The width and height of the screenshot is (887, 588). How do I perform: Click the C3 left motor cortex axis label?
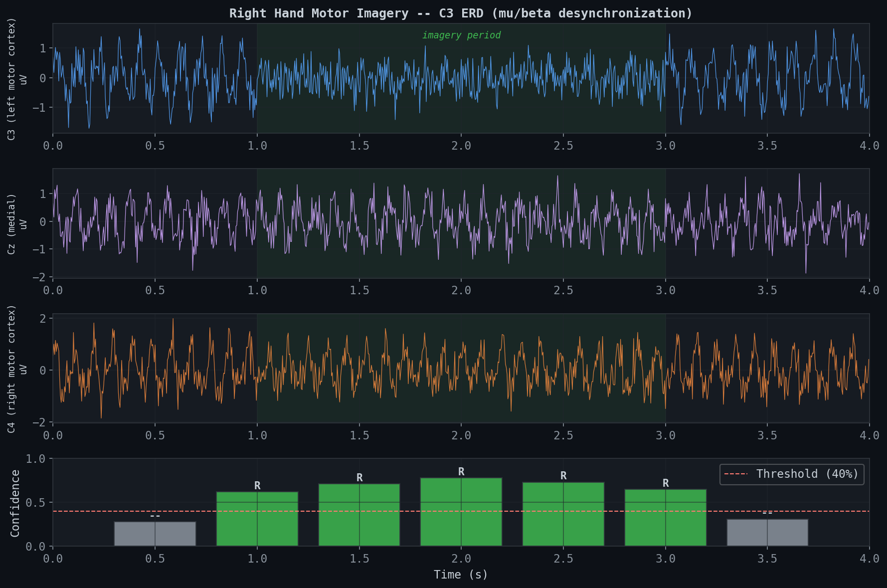click(x=11, y=77)
